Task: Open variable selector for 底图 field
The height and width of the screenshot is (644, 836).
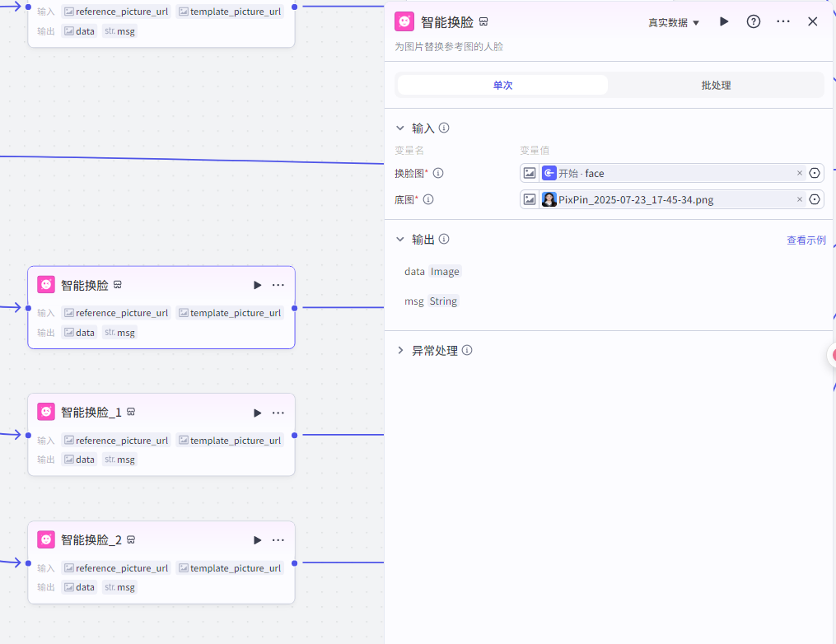Action: pyautogui.click(x=815, y=199)
